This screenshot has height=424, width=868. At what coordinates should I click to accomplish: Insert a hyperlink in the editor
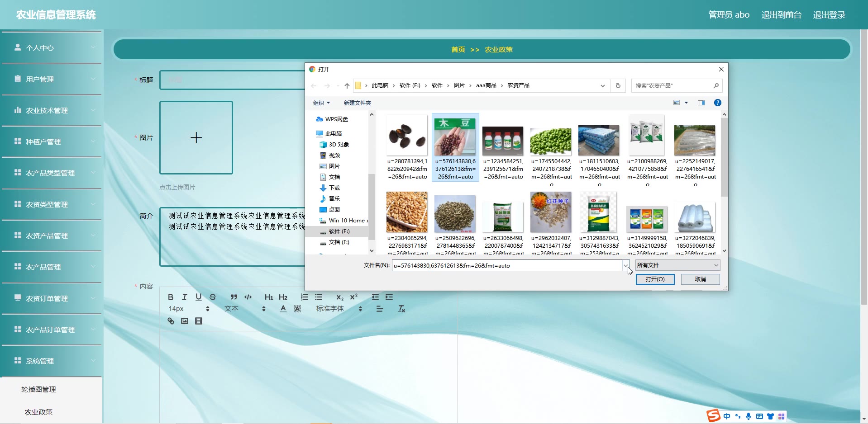point(171,321)
